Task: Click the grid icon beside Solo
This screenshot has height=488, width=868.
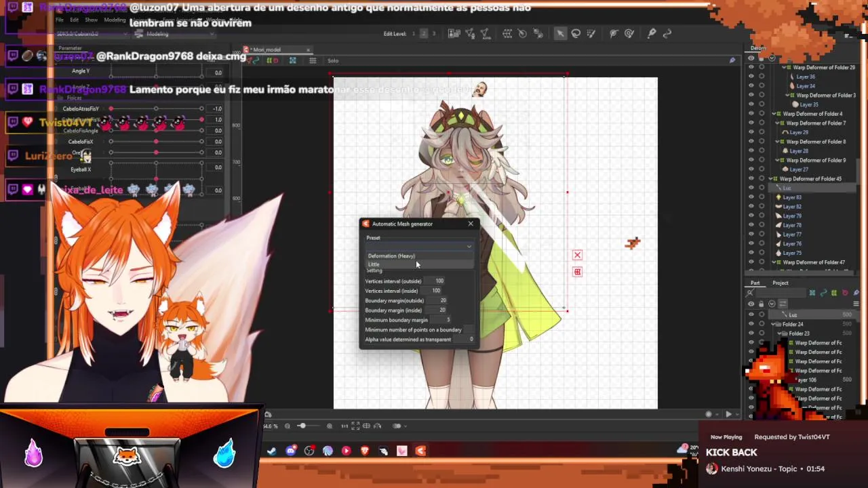Action: 313,60
